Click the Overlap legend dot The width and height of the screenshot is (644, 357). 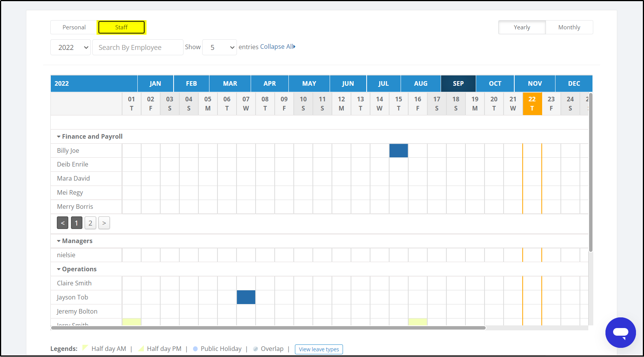(255, 349)
